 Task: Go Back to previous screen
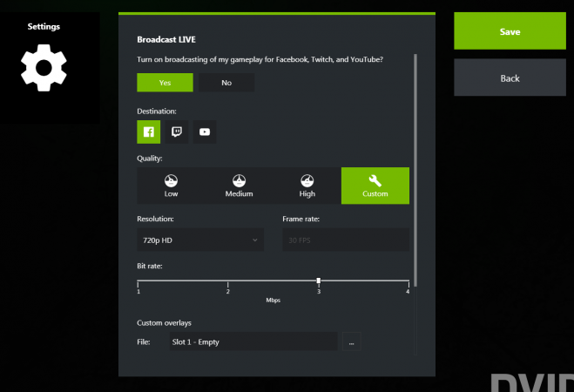pyautogui.click(x=510, y=78)
